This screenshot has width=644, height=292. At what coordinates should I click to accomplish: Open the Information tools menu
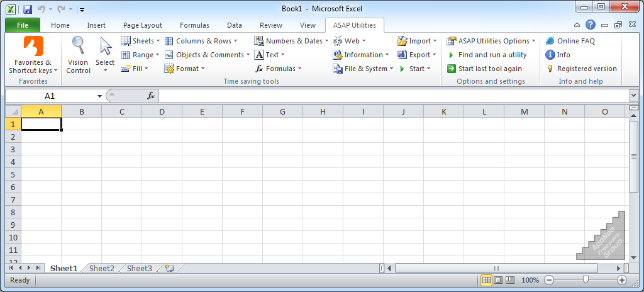pyautogui.click(x=360, y=55)
